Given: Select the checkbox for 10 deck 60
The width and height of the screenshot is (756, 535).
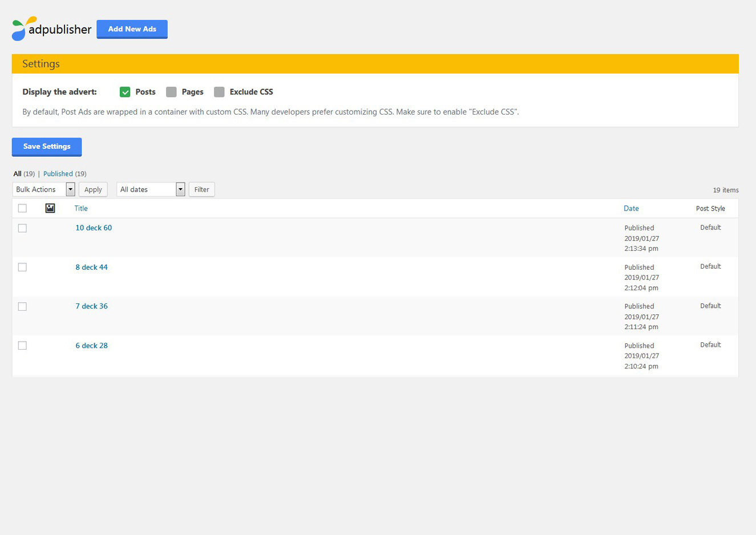Looking at the screenshot, I should pyautogui.click(x=22, y=228).
